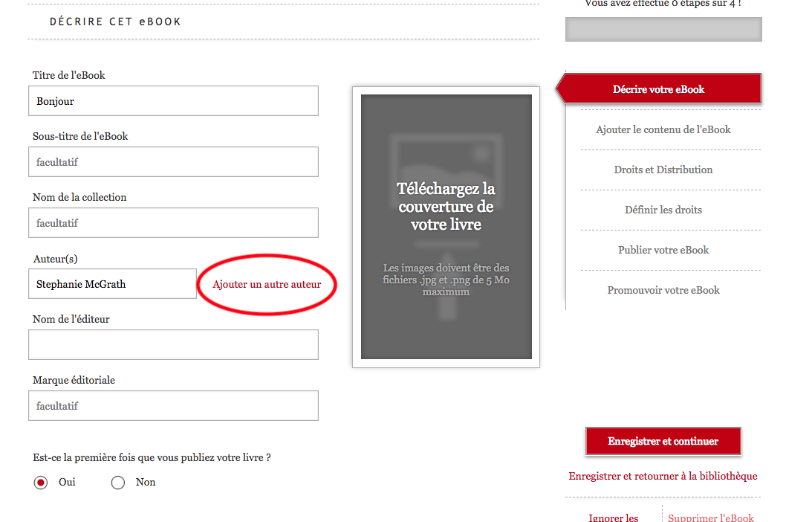Click the progress bar showing completed steps
The height and width of the screenshot is (522, 812).
(663, 29)
